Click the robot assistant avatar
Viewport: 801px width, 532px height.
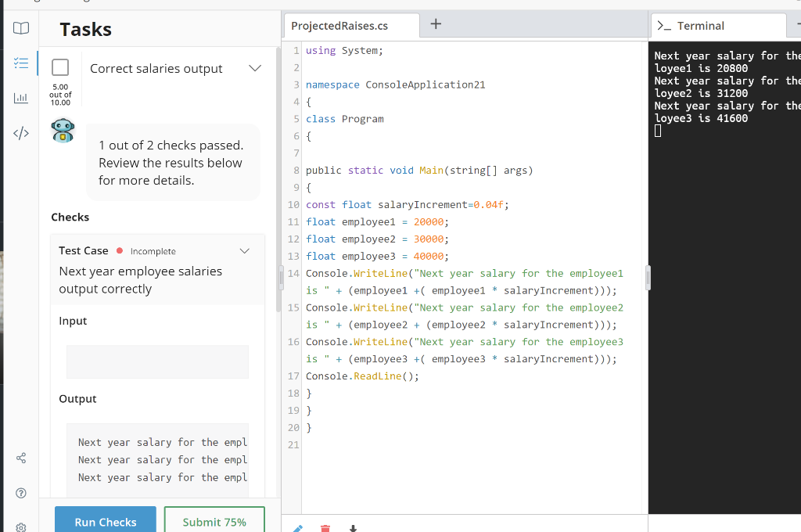coord(63,131)
